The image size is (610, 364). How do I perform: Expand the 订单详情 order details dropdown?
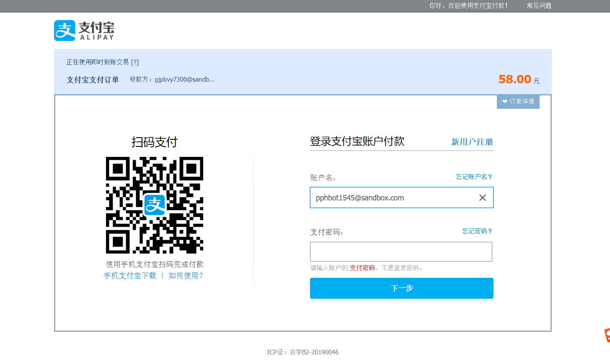518,102
